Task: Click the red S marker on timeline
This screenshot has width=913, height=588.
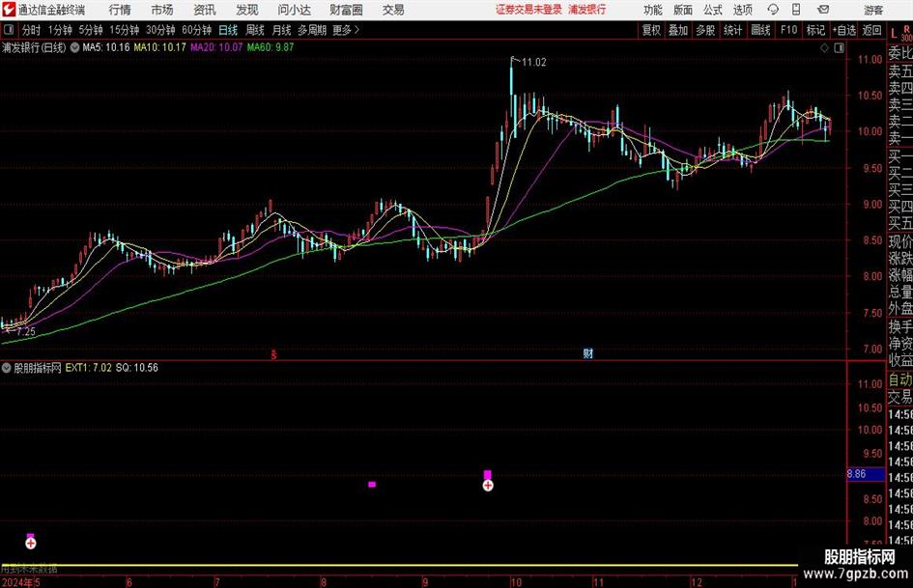Action: tap(273, 355)
